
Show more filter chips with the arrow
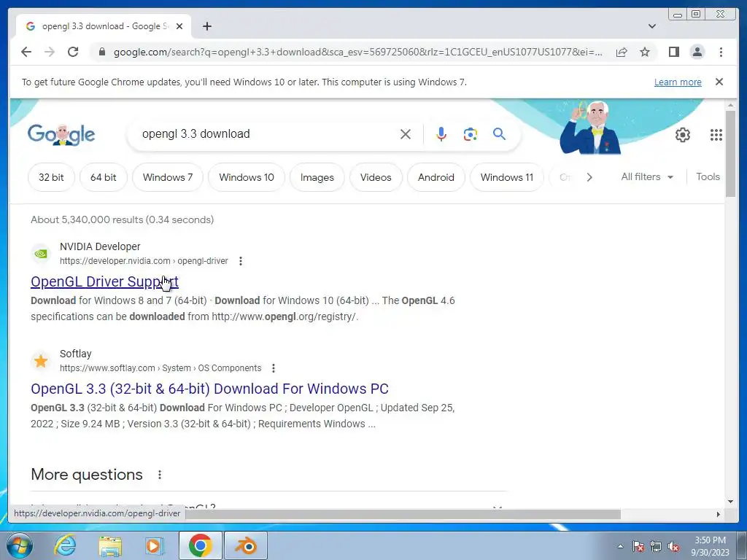click(589, 177)
